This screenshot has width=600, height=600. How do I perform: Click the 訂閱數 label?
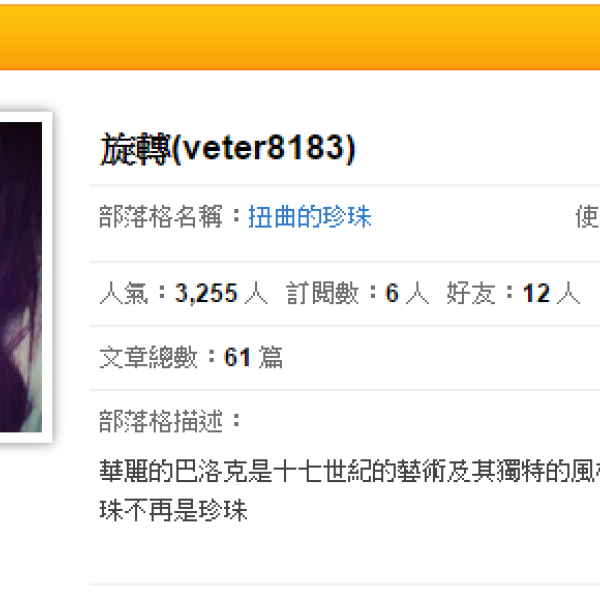pos(323,293)
